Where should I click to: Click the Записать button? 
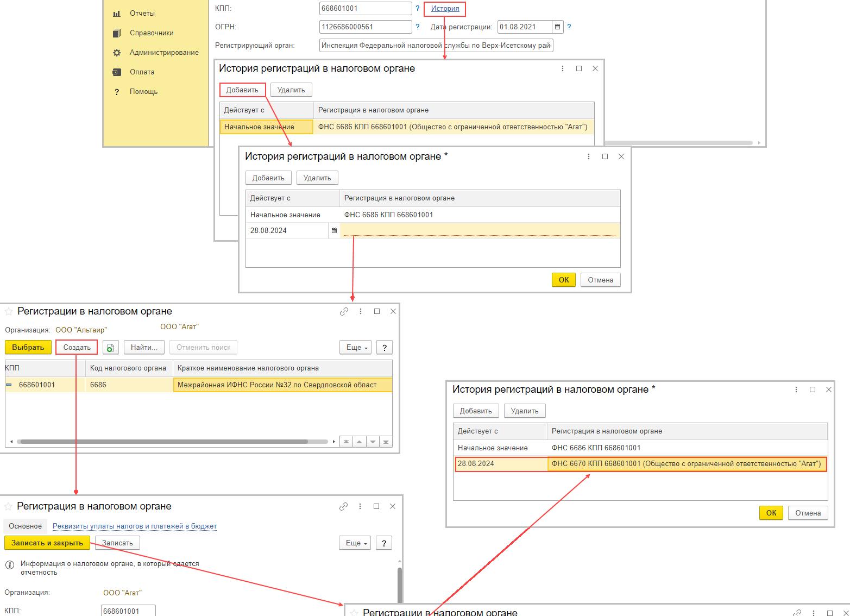pyautogui.click(x=117, y=543)
